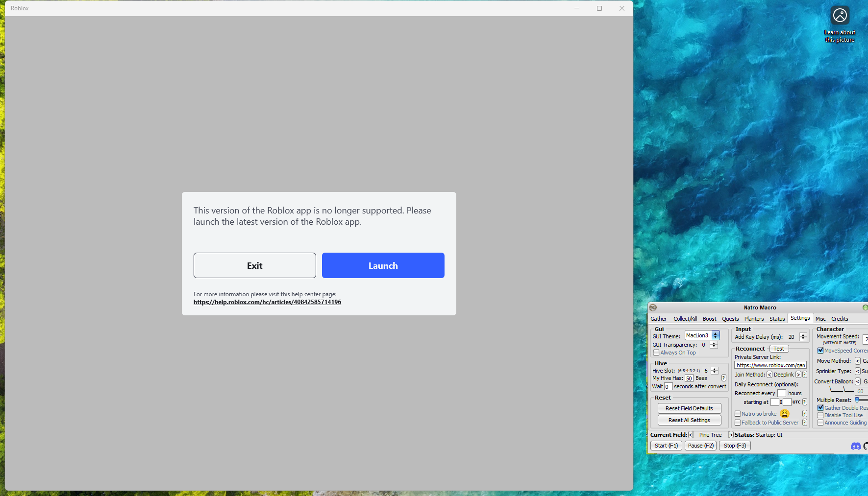
Task: Select previous Sprinkler Type
Action: pos(858,371)
